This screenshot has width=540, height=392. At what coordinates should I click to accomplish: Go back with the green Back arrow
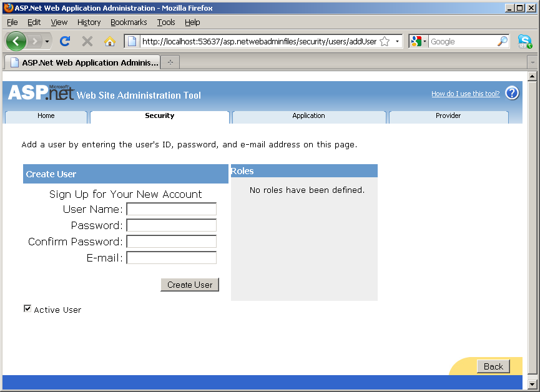click(x=16, y=41)
